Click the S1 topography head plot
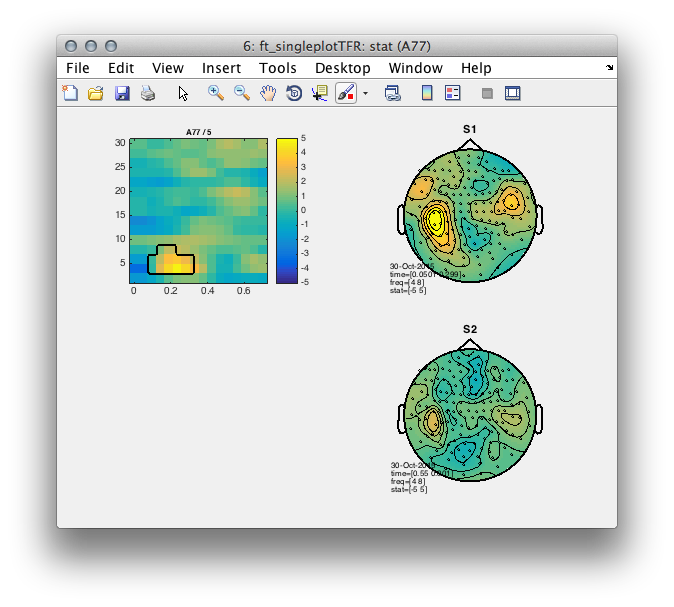This screenshot has width=674, height=607. 470,215
